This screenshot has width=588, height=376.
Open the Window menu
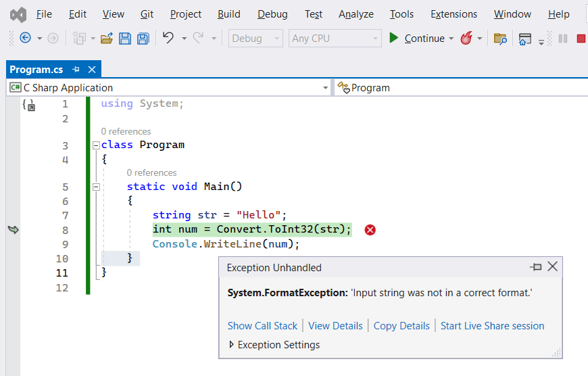[512, 14]
